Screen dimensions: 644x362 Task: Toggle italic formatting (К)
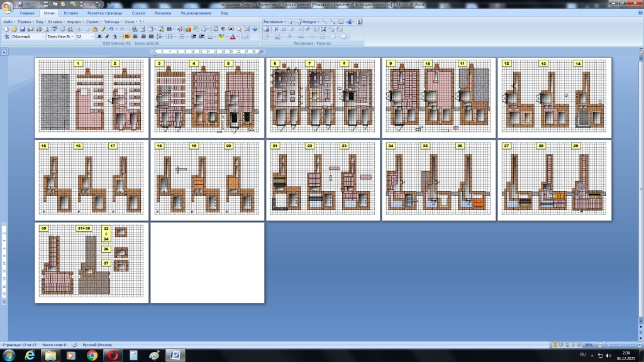click(x=107, y=37)
